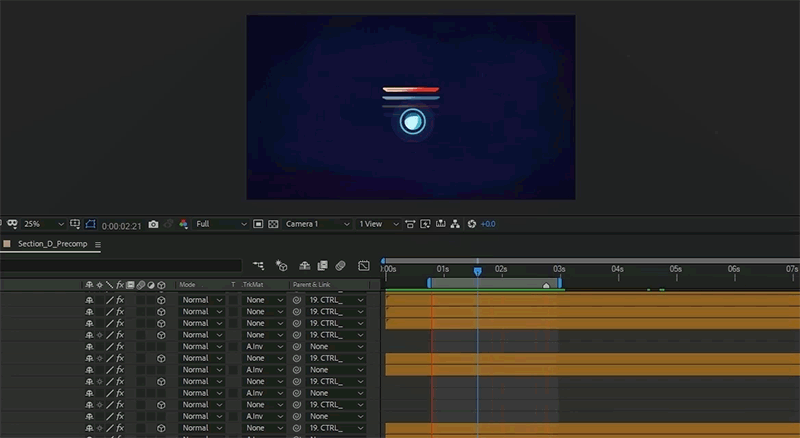Click the 05s mark on time ruler
Screen dimensions: 800x438
click(x=676, y=269)
